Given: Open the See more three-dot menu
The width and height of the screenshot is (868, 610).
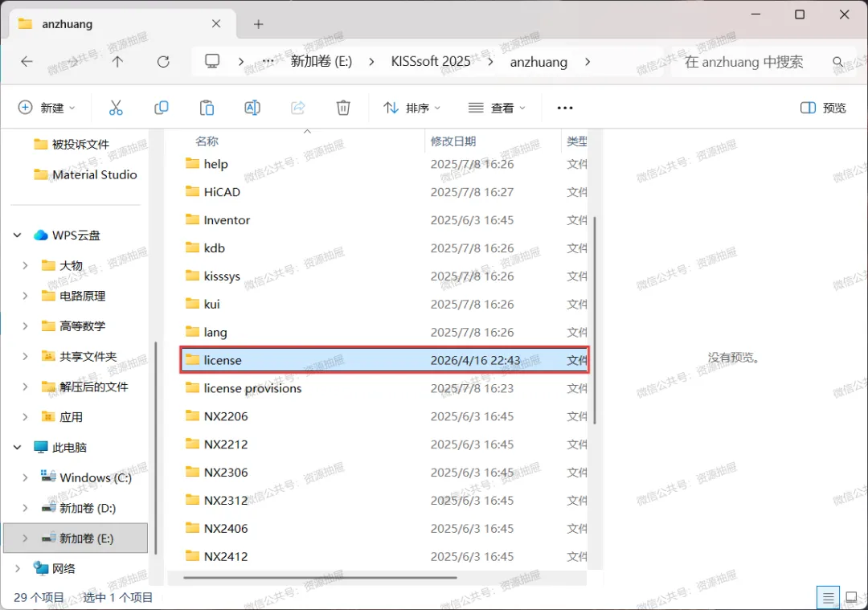Looking at the screenshot, I should (x=565, y=108).
